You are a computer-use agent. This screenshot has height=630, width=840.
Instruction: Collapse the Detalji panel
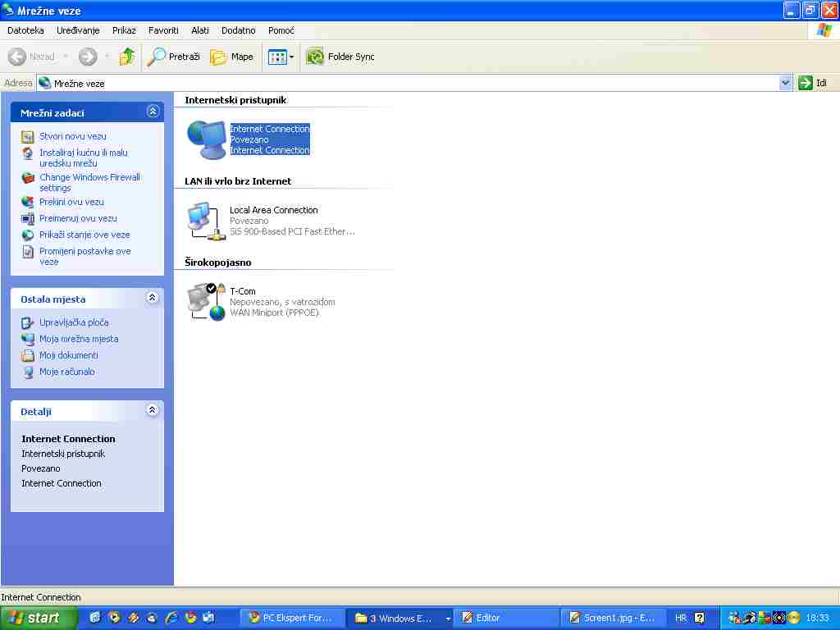point(152,410)
